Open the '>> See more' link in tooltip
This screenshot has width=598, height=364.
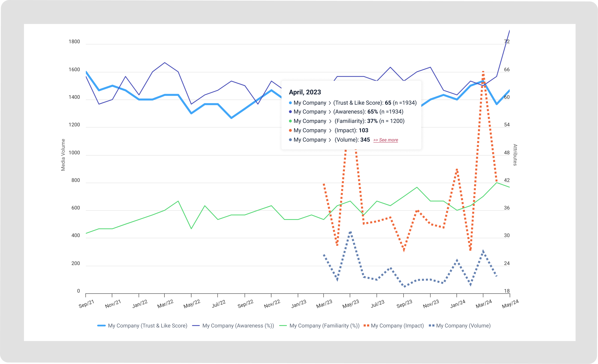386,140
